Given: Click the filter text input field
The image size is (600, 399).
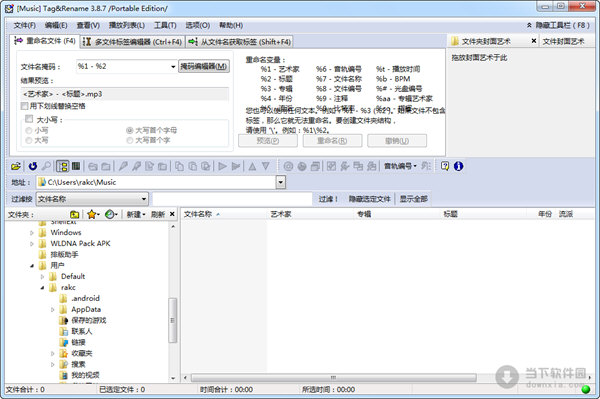Looking at the screenshot, I should [x=232, y=199].
